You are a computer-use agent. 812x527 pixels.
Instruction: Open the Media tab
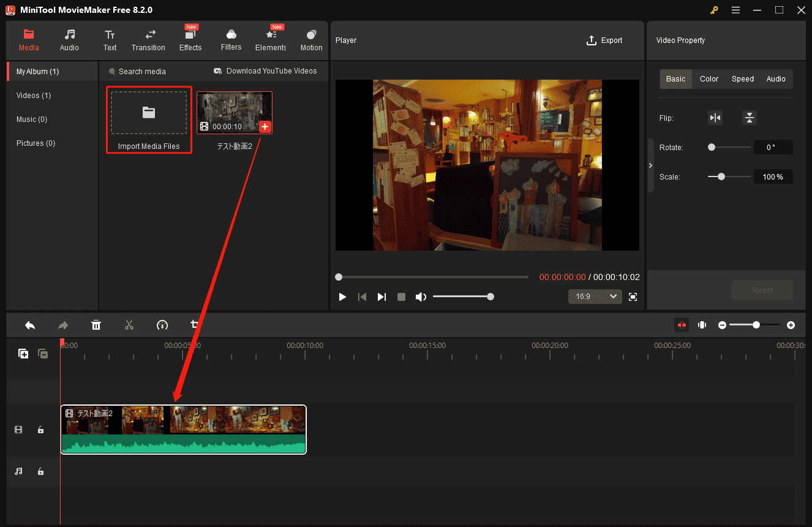pos(29,40)
